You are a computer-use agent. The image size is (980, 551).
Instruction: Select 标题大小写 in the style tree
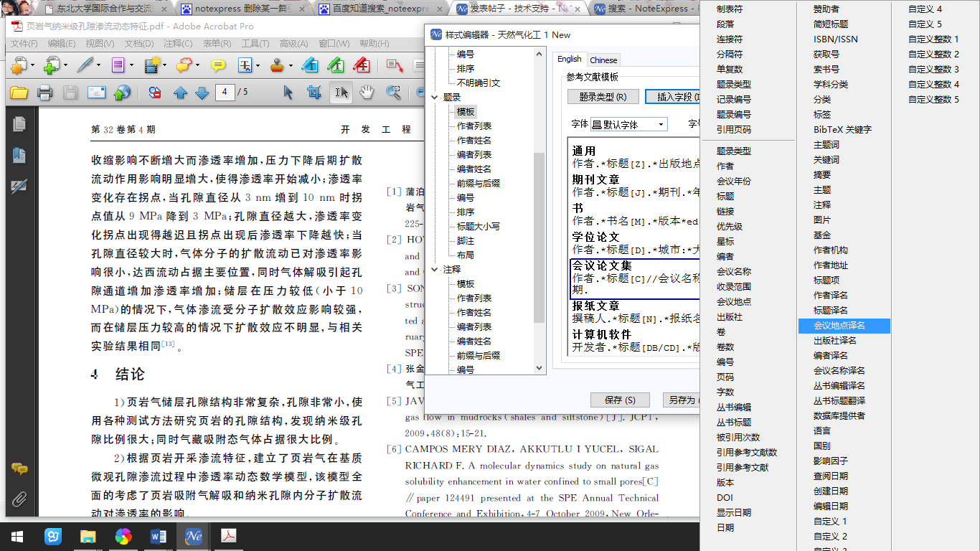(x=479, y=226)
